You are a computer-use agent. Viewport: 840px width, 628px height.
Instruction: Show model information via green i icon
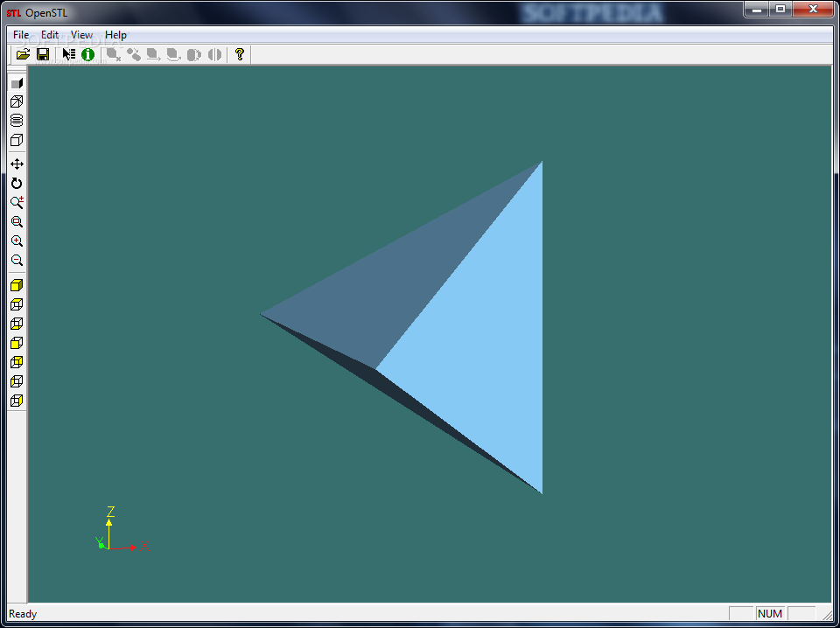tap(87, 54)
